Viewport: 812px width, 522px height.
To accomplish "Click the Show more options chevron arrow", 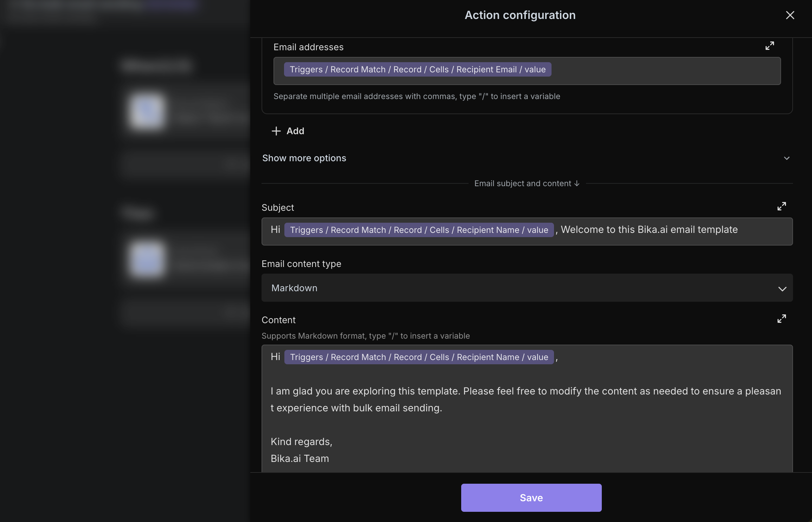I will pyautogui.click(x=787, y=158).
